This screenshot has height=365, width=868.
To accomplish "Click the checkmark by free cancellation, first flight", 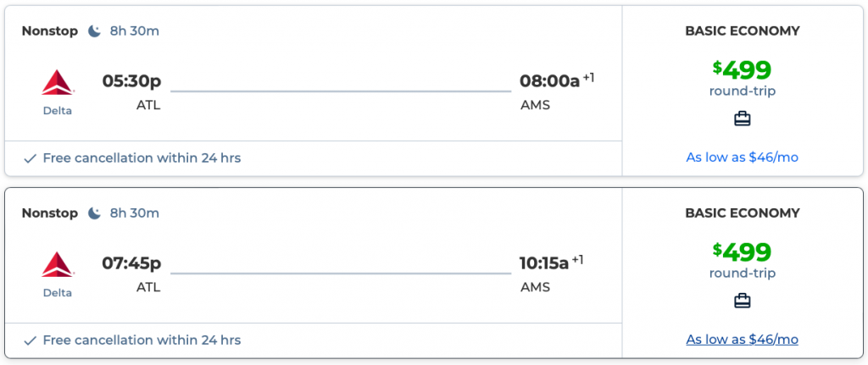I will tap(30, 158).
